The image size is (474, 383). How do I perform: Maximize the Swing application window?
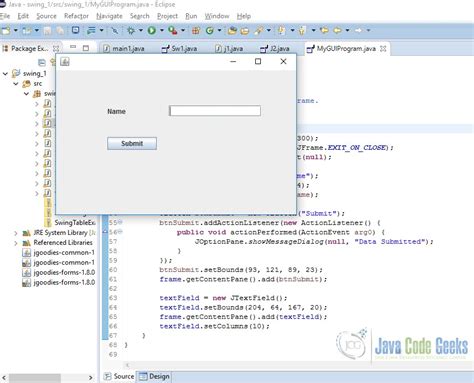click(258, 61)
